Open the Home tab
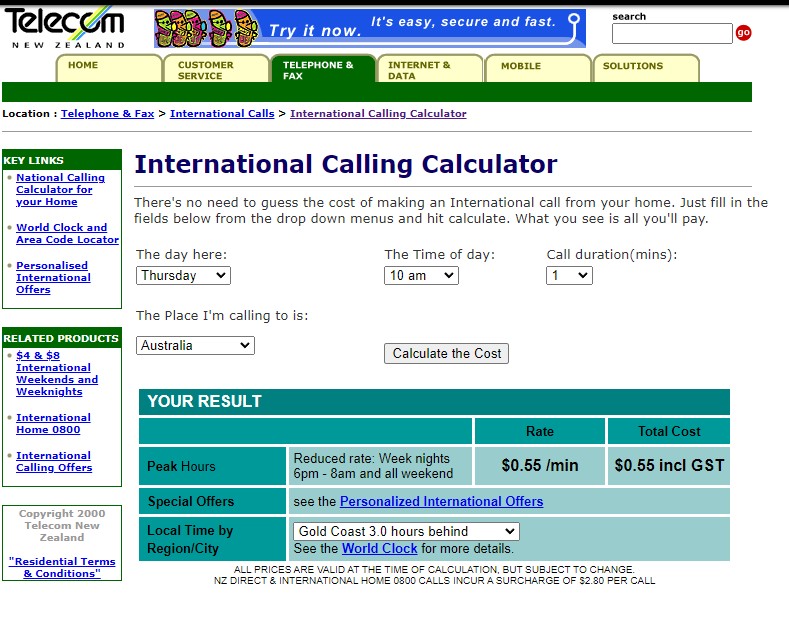The width and height of the screenshot is (789, 622). [x=108, y=67]
